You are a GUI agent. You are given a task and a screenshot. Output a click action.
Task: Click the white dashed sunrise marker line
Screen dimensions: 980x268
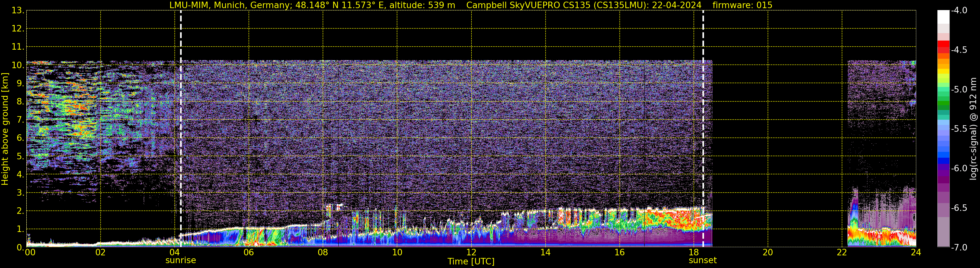181,129
